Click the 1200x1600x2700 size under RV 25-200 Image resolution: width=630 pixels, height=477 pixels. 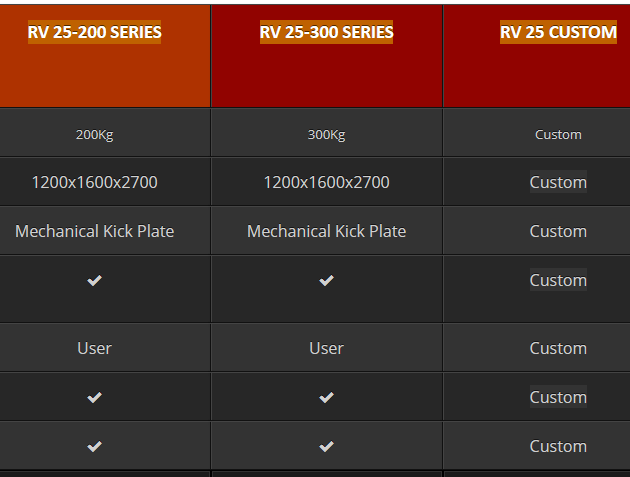click(94, 182)
